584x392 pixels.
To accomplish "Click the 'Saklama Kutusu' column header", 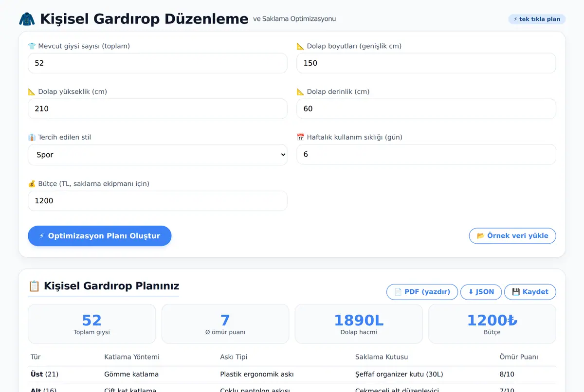I will pyautogui.click(x=382, y=357).
